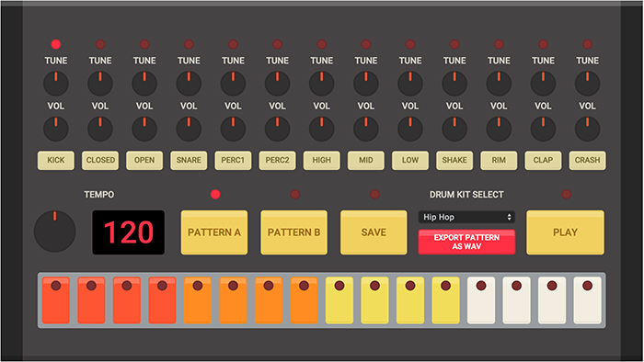
Task: Select the KICK instrument button
Action: click(56, 160)
